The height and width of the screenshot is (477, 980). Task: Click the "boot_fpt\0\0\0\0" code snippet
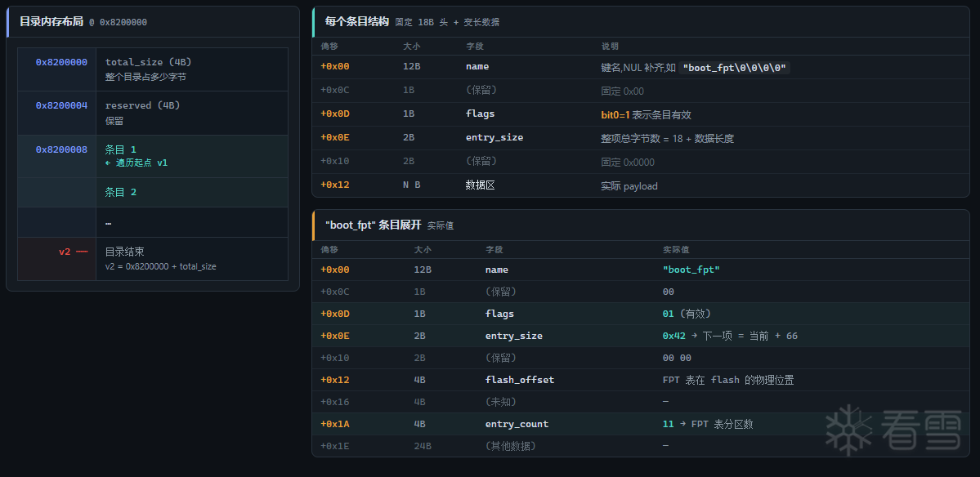point(735,67)
